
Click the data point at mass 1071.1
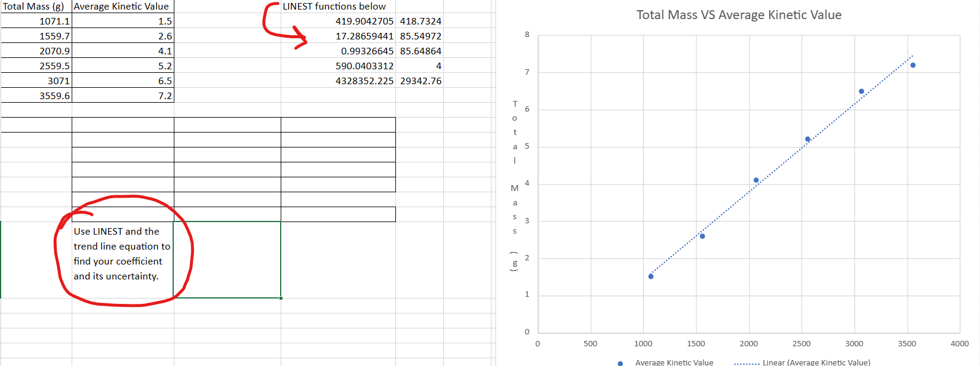tap(651, 276)
